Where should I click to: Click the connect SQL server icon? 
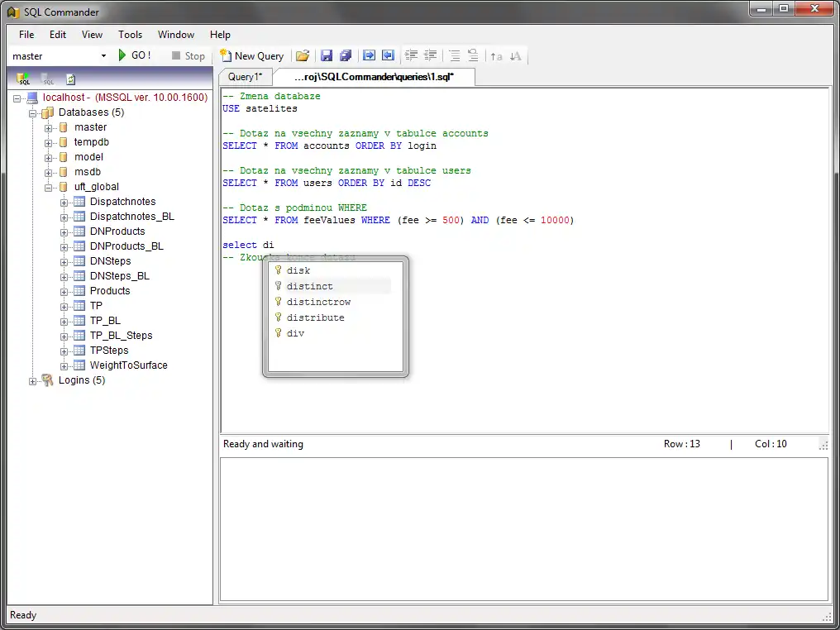[x=24, y=79]
